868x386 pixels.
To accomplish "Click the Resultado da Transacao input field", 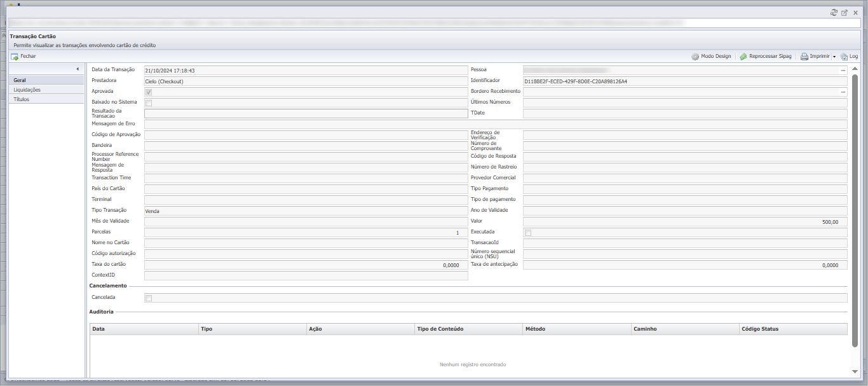I will pos(306,113).
